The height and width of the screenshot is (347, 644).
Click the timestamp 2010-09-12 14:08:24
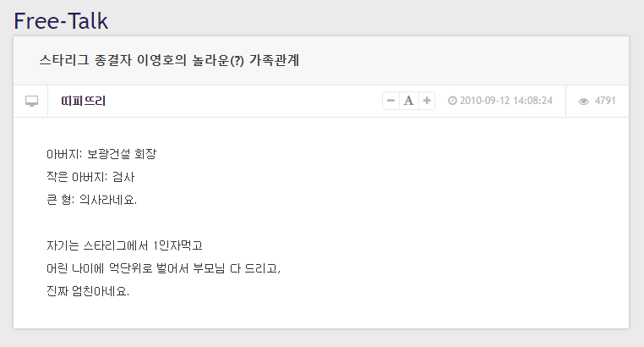coord(506,101)
